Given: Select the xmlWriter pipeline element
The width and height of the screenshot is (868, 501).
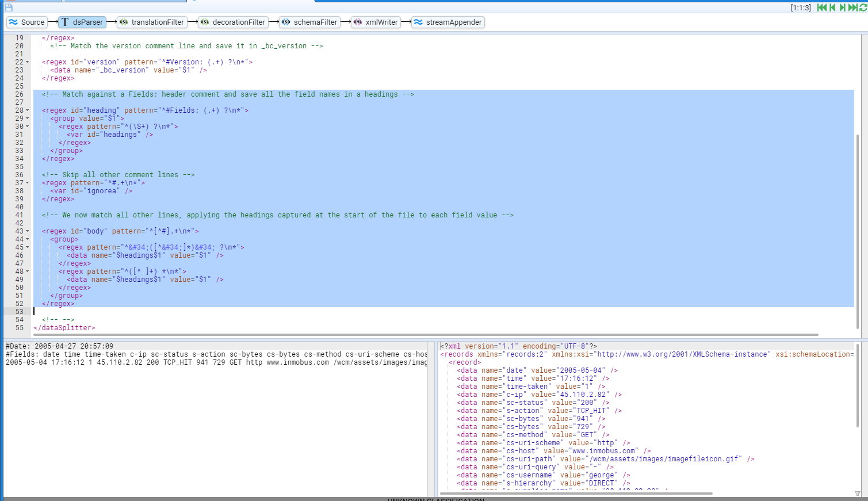Looking at the screenshot, I should point(376,22).
